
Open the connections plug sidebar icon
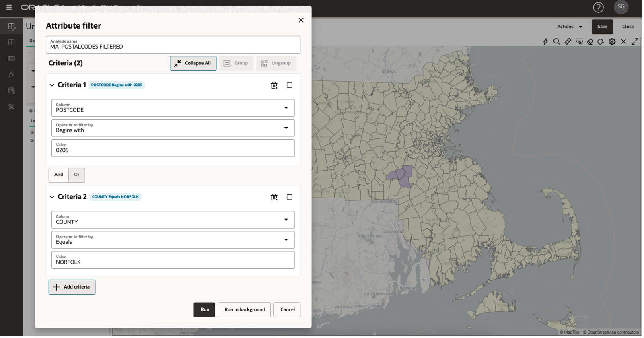(x=12, y=75)
